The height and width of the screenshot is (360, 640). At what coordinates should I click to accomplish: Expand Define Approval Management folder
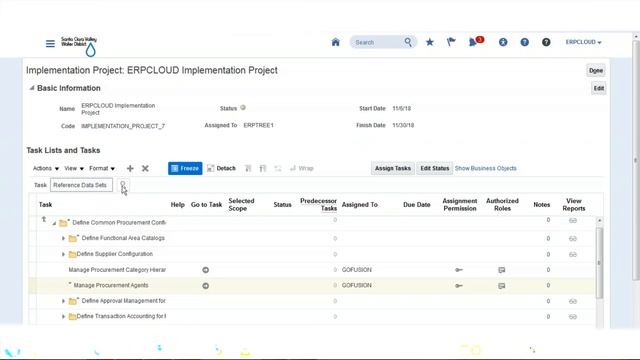63,301
